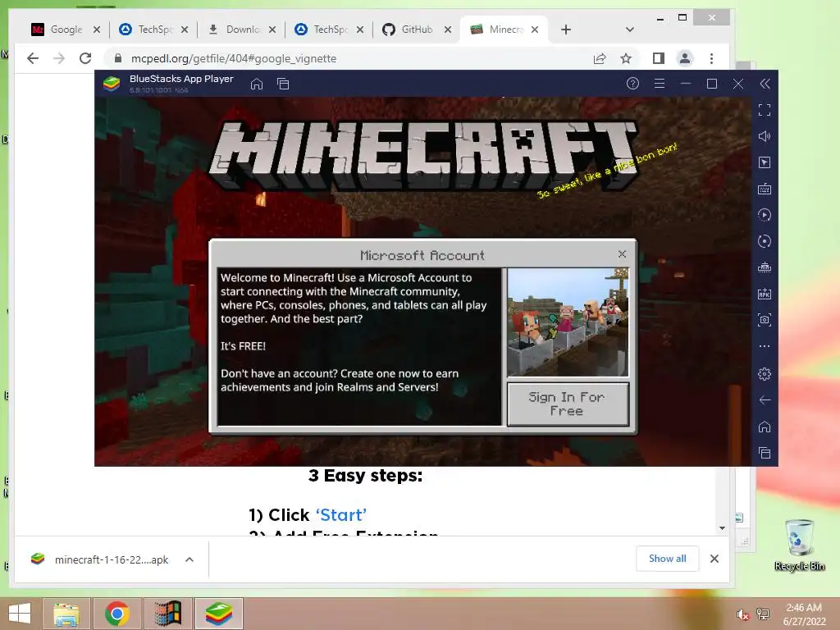Viewport: 840px width, 630px height.
Task: Click the home icon in BlueStacks sidebar
Action: pyautogui.click(x=765, y=427)
